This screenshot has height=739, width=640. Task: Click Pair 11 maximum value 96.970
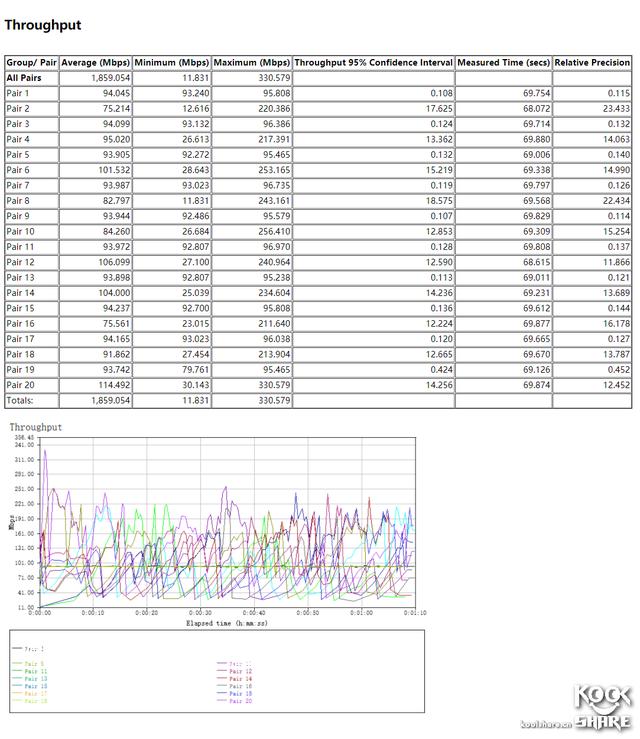pyautogui.click(x=277, y=247)
